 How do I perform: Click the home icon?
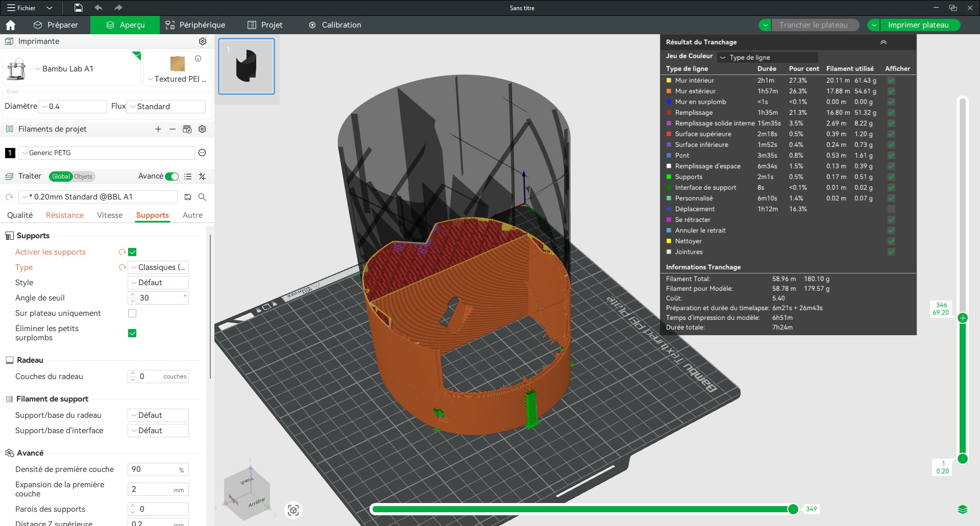tap(11, 25)
